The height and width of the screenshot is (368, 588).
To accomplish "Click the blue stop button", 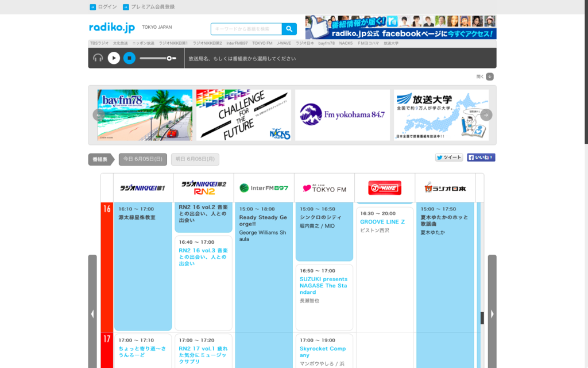I will pos(129,58).
